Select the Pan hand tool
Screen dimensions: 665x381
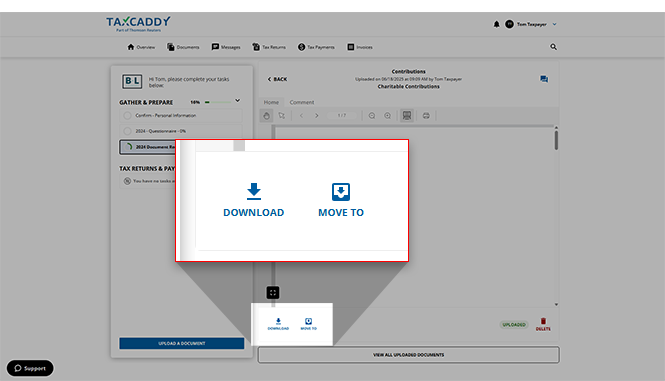tap(266, 115)
